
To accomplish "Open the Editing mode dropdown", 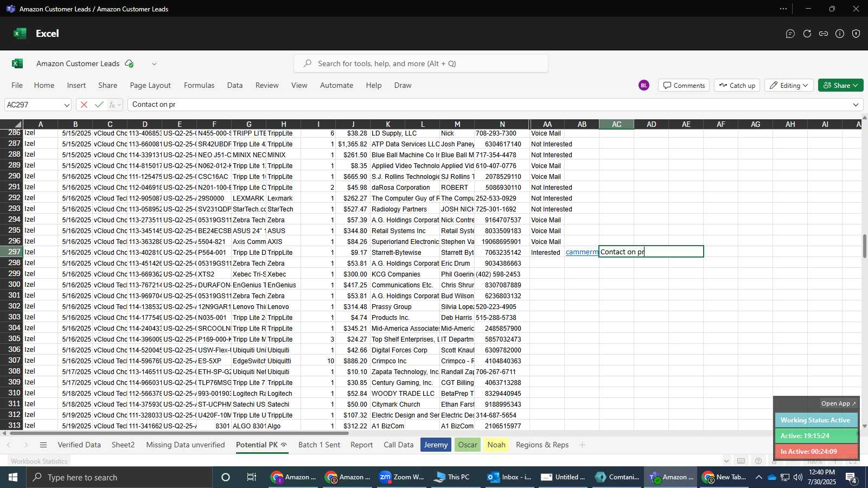I will click(789, 85).
